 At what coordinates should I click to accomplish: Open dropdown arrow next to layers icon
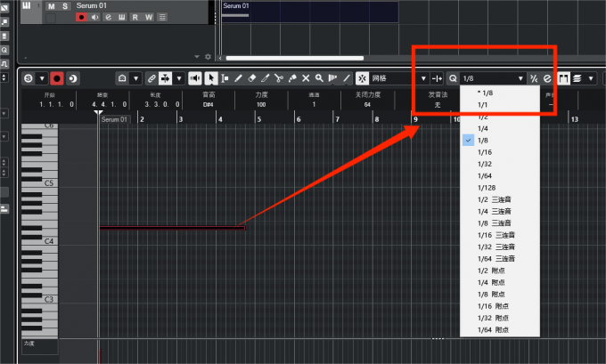click(x=591, y=78)
